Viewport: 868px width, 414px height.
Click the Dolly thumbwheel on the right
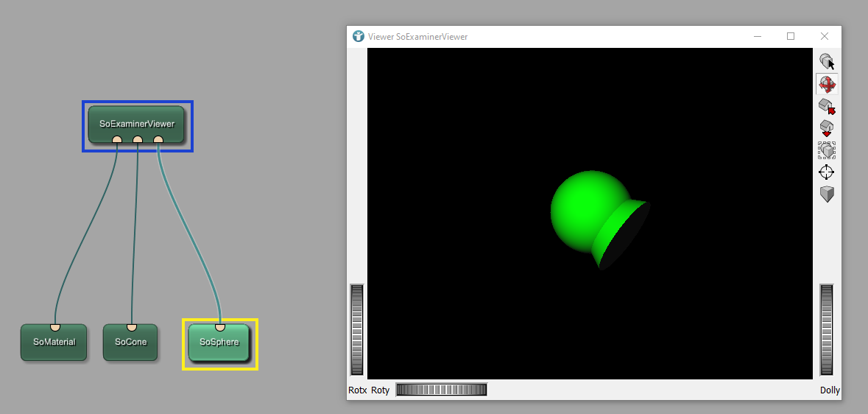(826, 329)
